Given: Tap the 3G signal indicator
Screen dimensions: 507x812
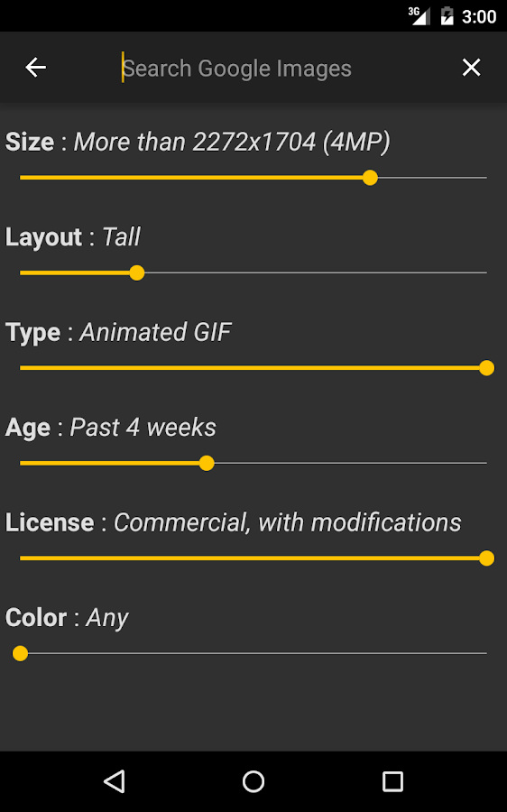Looking at the screenshot, I should click(x=419, y=15).
